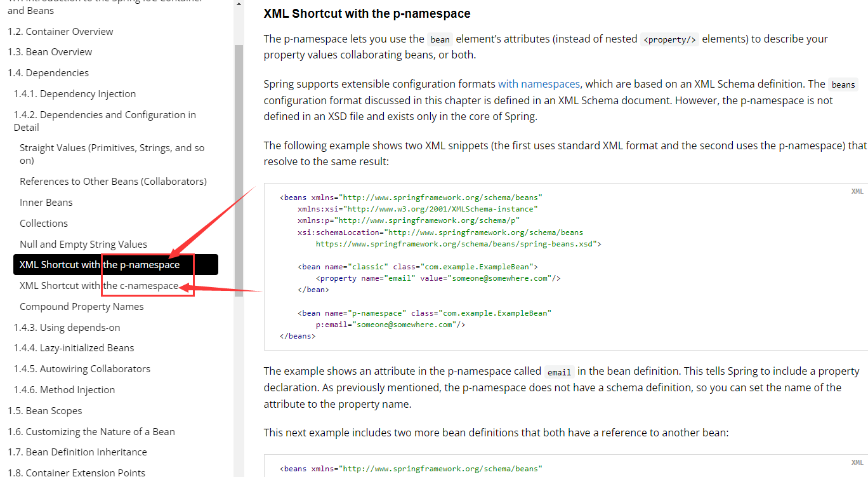Screen dimensions: 868x477
Task: Open 1.4.4. Lazy-initialized Beans
Action: pos(74,348)
